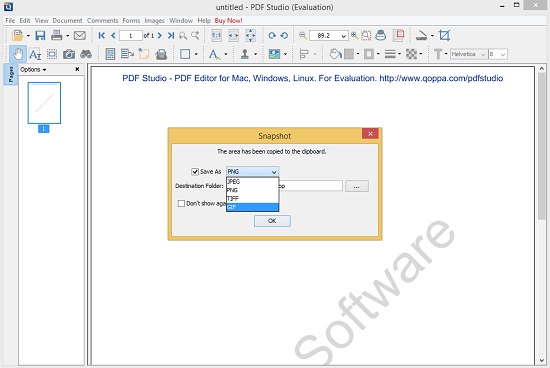
Task: Choose GIF from the format list
Action: click(253, 207)
